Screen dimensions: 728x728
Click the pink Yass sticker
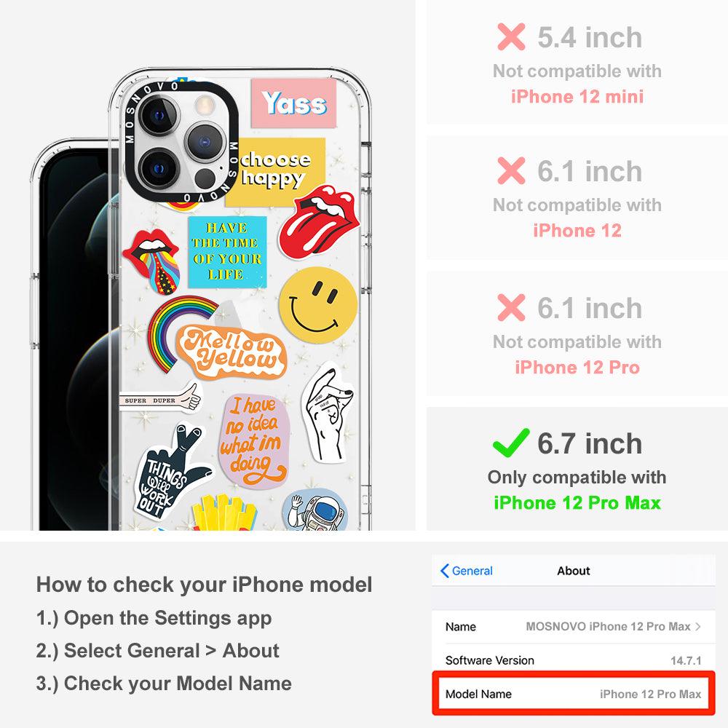(x=293, y=103)
